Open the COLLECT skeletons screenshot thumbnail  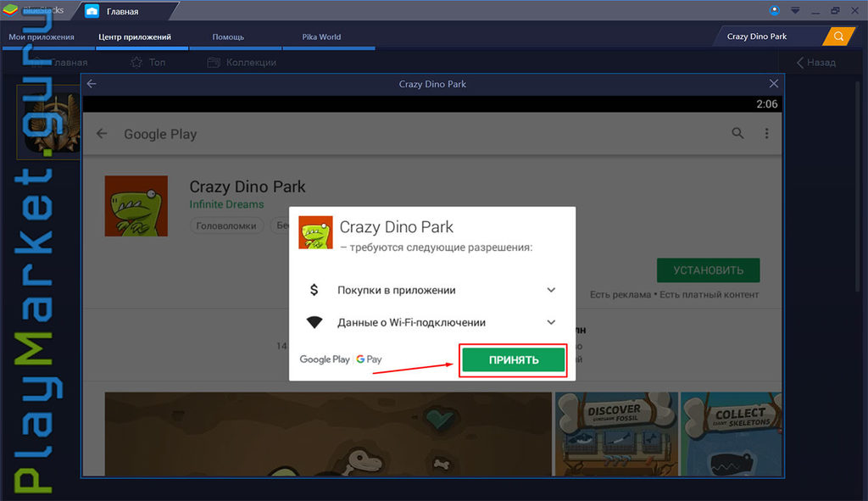[732, 434]
